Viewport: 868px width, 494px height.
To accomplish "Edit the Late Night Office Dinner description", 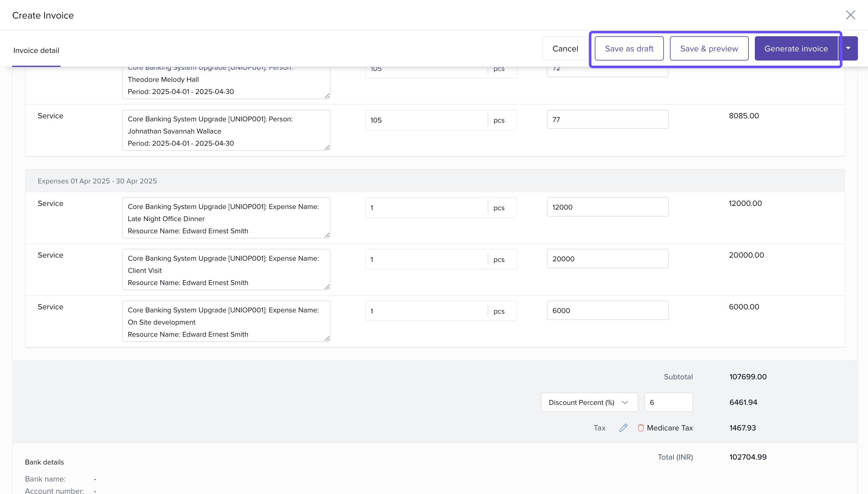I will [x=226, y=218].
